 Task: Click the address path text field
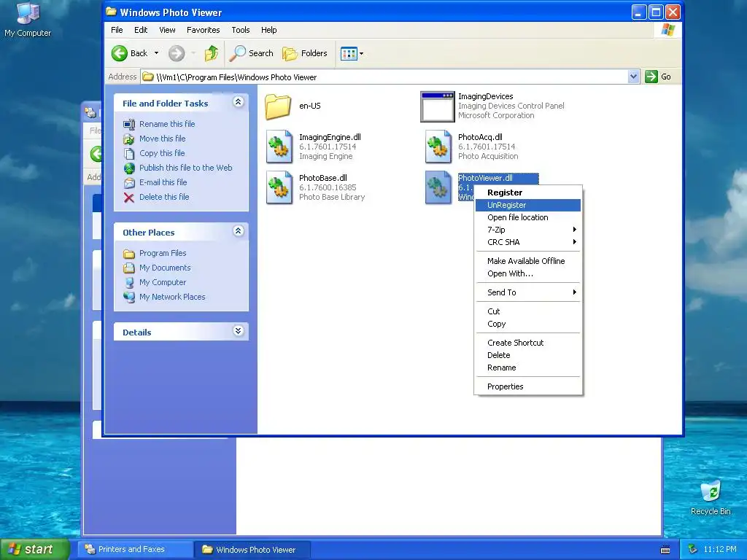[384, 77]
